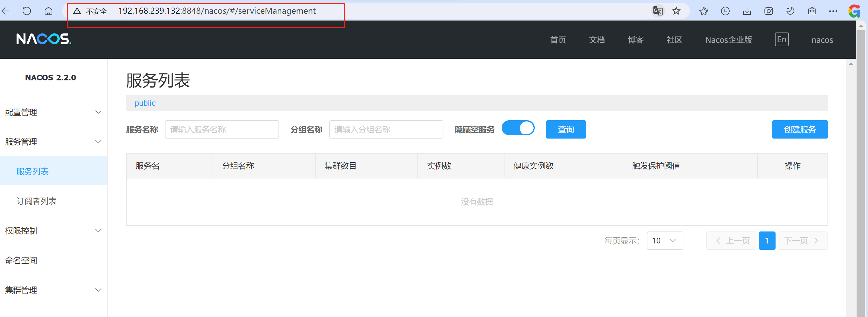The width and height of the screenshot is (868, 317).
Task: Open the page size 10 dropdown
Action: click(665, 241)
